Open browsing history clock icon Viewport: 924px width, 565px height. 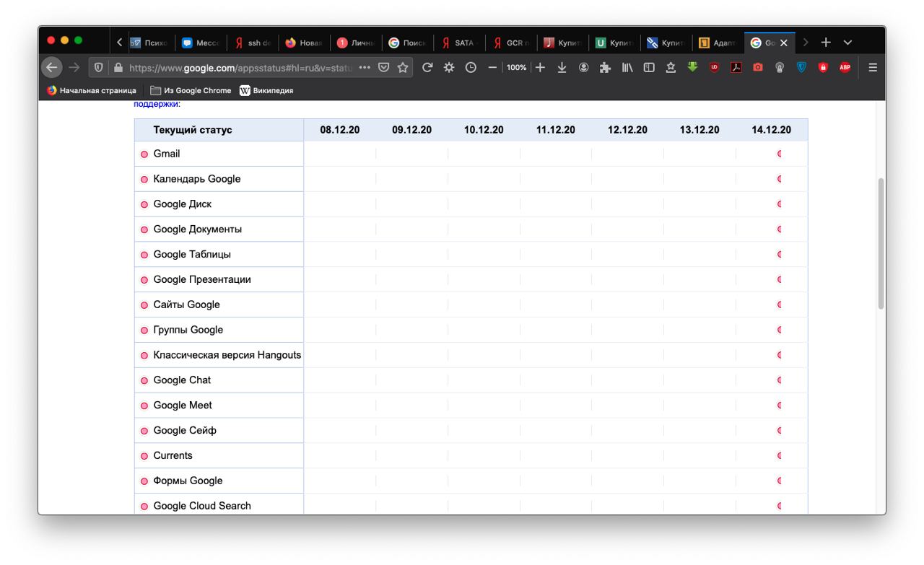(x=471, y=68)
